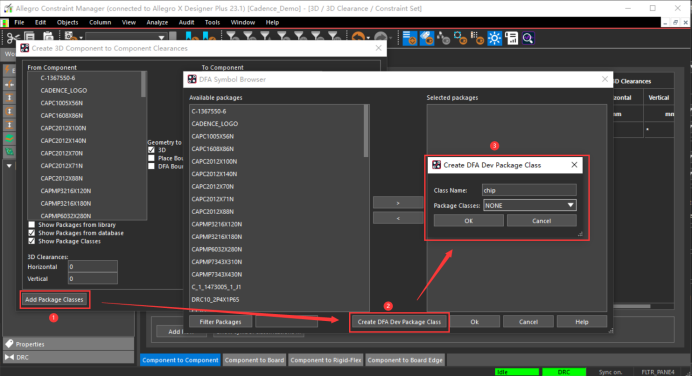Click the > move-to-selected button
The width and height of the screenshot is (692, 377).
click(398, 203)
